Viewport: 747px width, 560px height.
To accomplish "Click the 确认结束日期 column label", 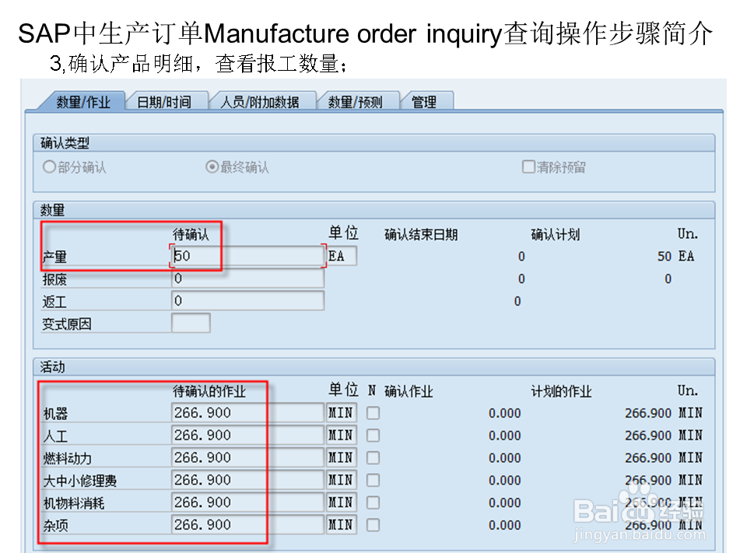I will pos(421,234).
